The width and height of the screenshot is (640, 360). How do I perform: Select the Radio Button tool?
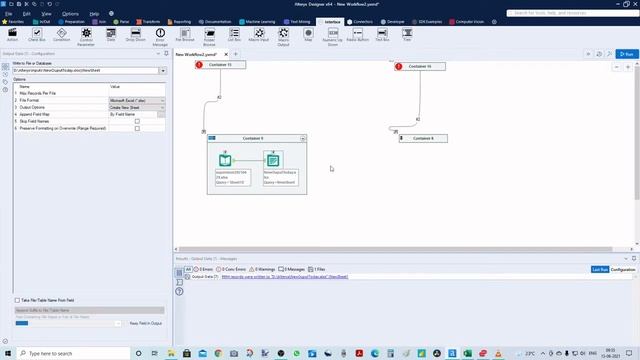358,35
